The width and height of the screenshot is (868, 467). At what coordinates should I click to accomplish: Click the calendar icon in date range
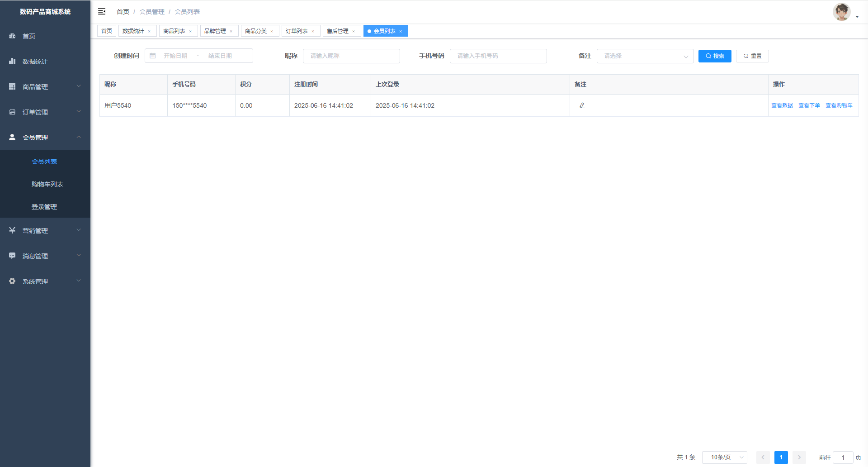pos(153,56)
